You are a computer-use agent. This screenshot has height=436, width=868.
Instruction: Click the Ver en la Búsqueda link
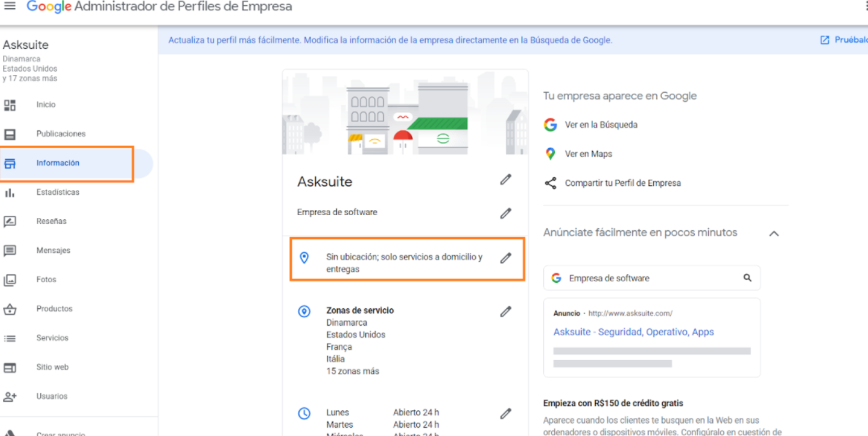point(601,125)
